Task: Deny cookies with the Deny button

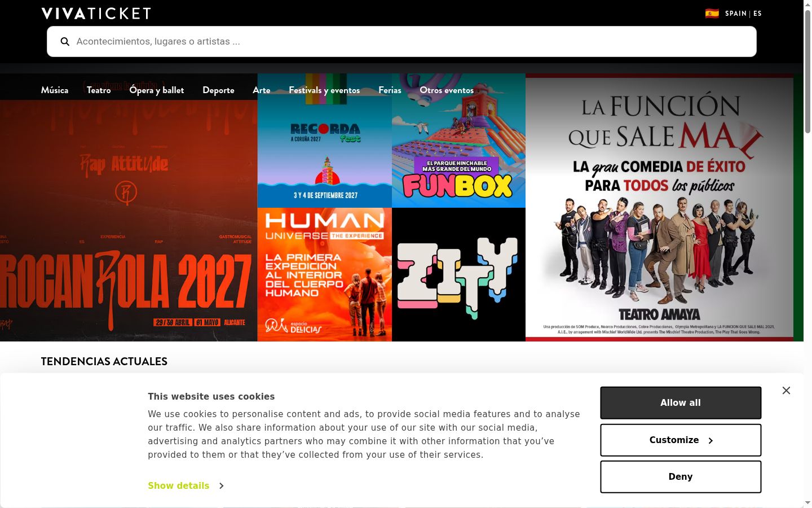Action: pyautogui.click(x=681, y=477)
